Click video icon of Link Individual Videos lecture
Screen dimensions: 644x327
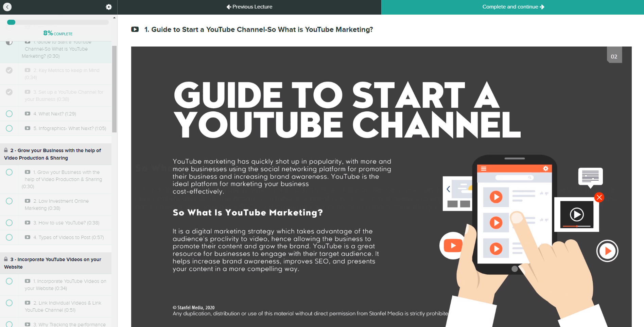(x=28, y=303)
